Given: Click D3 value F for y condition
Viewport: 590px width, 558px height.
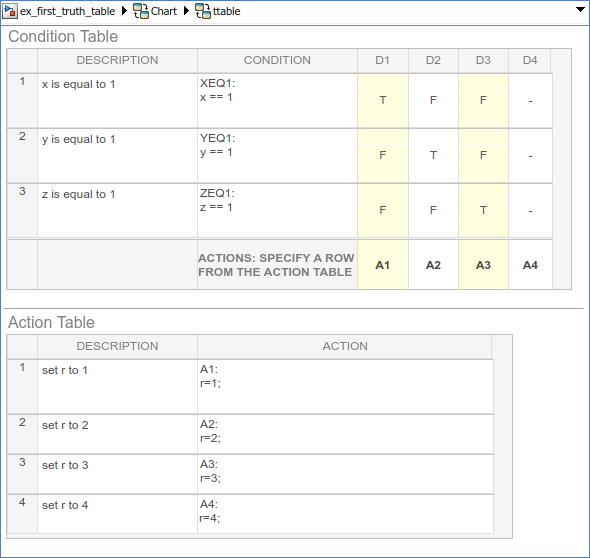Looking at the screenshot, I should [483, 155].
